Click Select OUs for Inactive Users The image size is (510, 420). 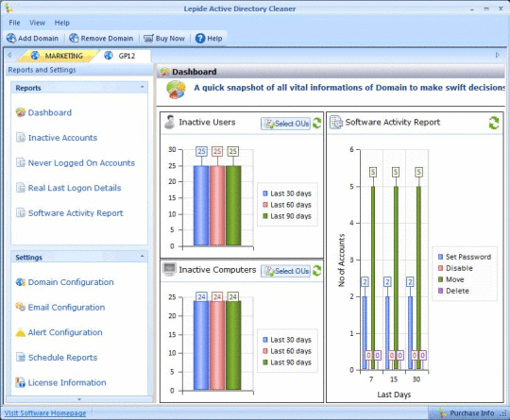[286, 124]
